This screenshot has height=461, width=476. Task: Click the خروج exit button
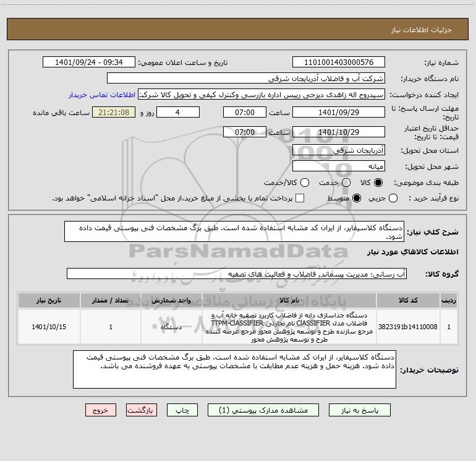101,410
